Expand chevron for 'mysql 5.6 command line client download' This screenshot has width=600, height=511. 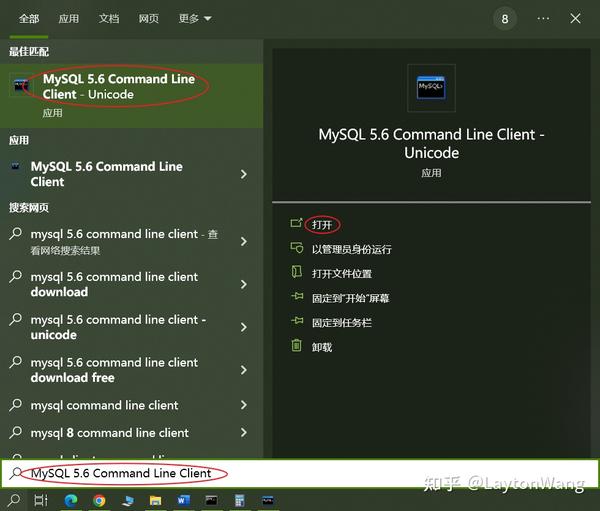243,284
